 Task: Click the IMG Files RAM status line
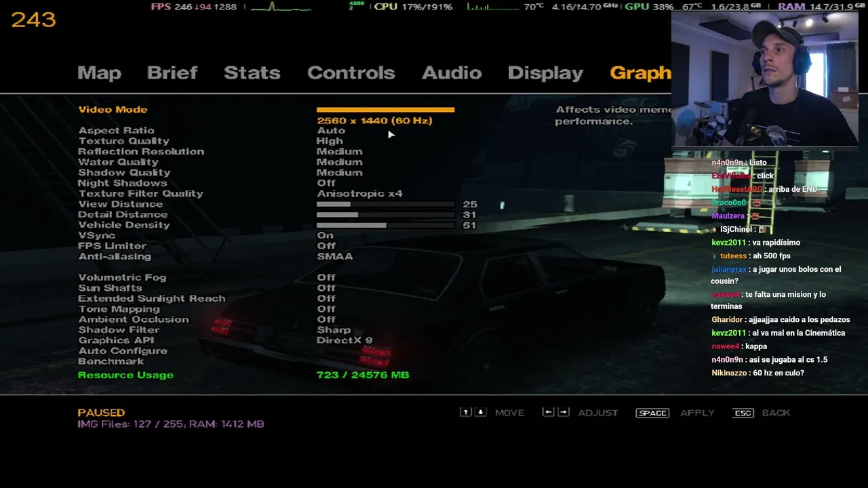171,424
